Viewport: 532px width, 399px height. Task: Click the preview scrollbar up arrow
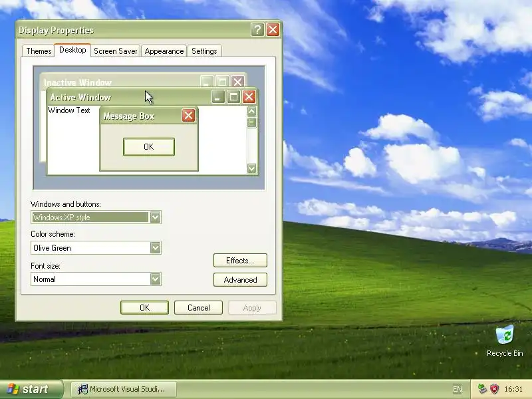click(252, 111)
